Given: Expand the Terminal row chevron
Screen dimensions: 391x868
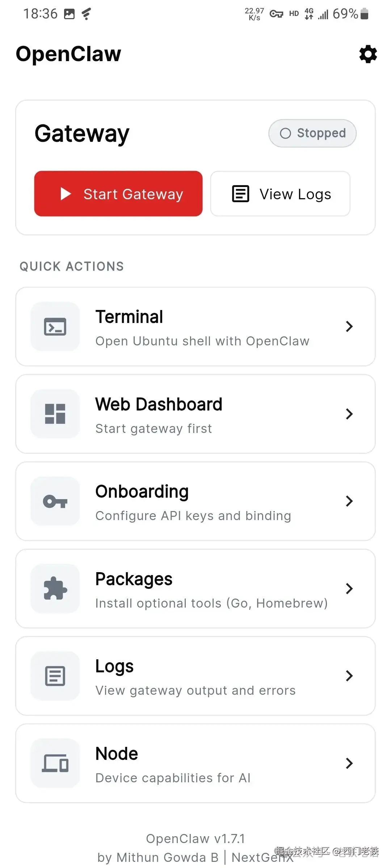Looking at the screenshot, I should (349, 327).
